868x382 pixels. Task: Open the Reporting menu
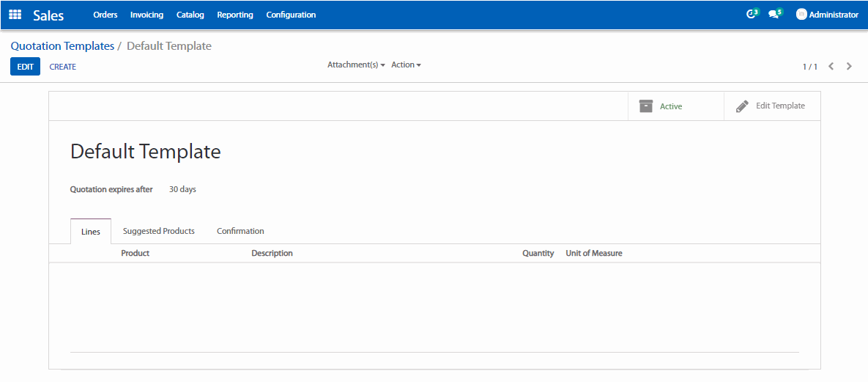pos(235,15)
